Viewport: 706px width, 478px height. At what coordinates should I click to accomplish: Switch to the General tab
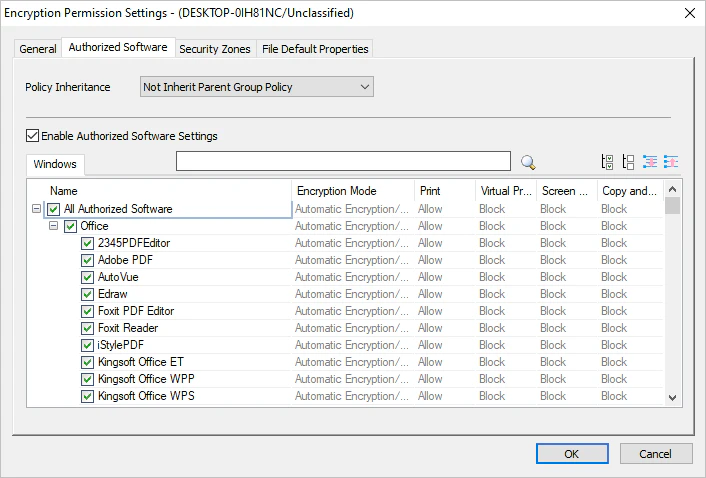click(38, 49)
